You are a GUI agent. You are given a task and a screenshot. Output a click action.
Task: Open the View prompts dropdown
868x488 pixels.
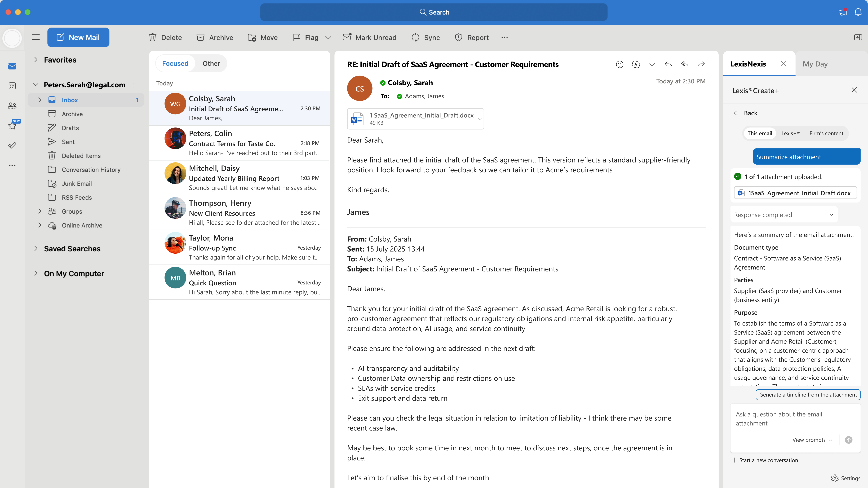[x=812, y=440]
